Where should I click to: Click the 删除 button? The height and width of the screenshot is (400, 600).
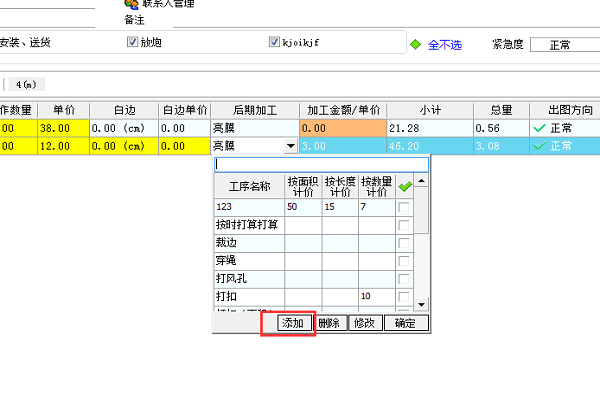tap(329, 323)
